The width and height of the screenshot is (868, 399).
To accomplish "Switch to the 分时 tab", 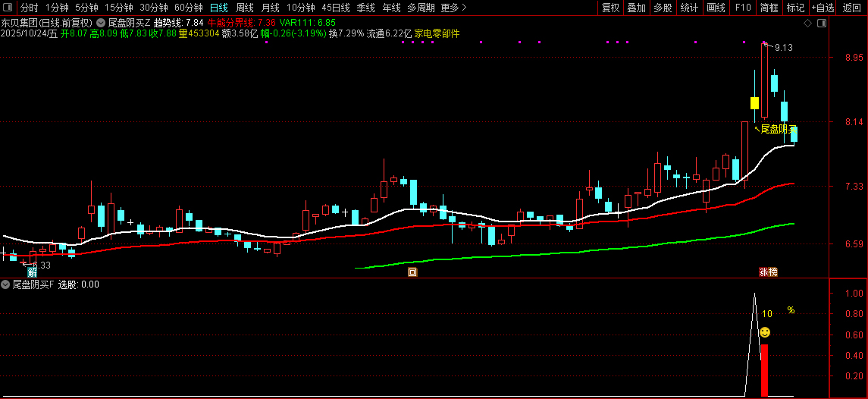I will pyautogui.click(x=30, y=8).
